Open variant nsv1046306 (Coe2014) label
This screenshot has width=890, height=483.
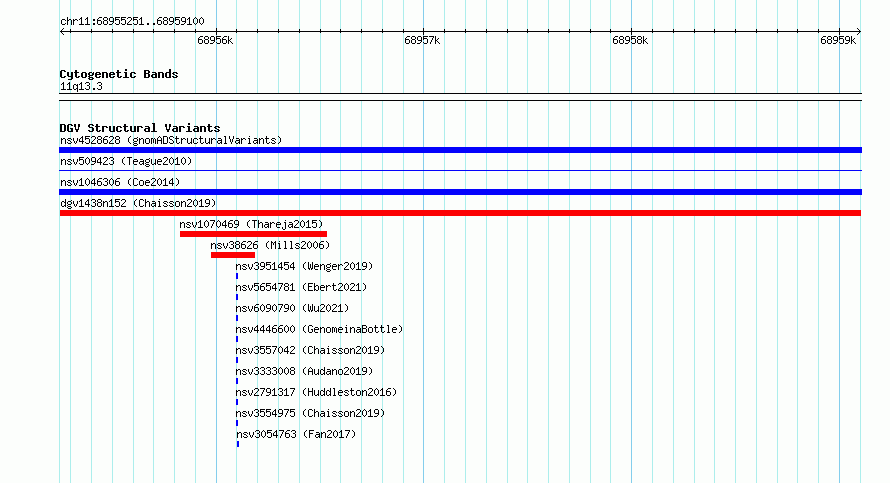pos(120,182)
